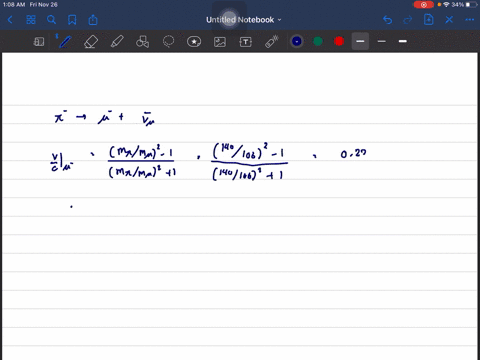
Task: Open the more options ellipsis menu
Action: click(470, 20)
